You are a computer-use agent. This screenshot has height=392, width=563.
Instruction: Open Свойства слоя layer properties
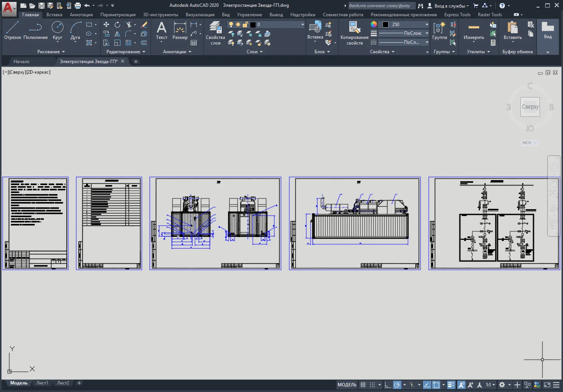click(215, 33)
